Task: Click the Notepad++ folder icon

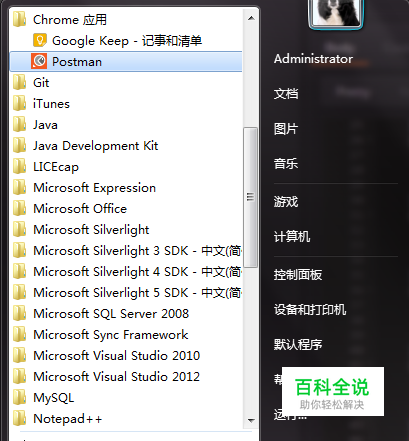Action: click(20, 418)
